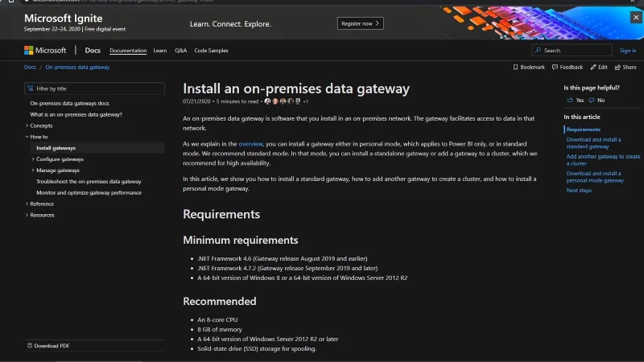Screen dimensions: 644x362
Task: Jump to Next steps section
Action: coord(579,190)
